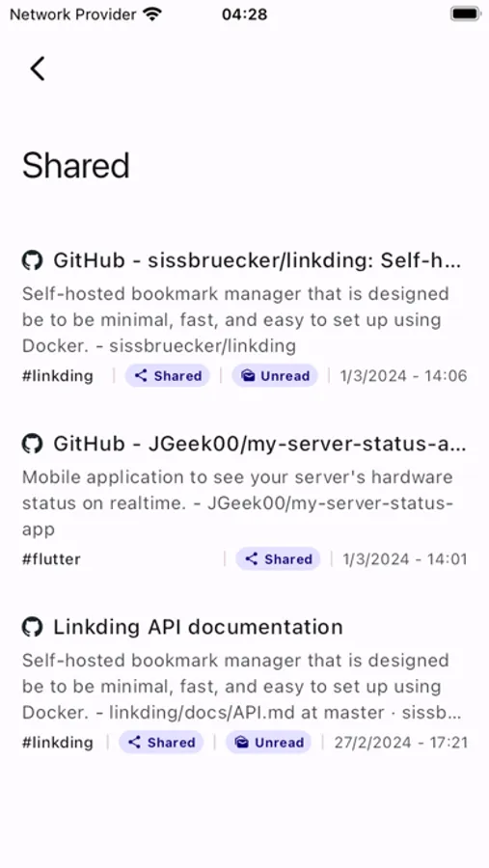This screenshot has height=868, width=489.
Task: Tap #linkding tag on the 14:06 bookmark
Action: [58, 376]
